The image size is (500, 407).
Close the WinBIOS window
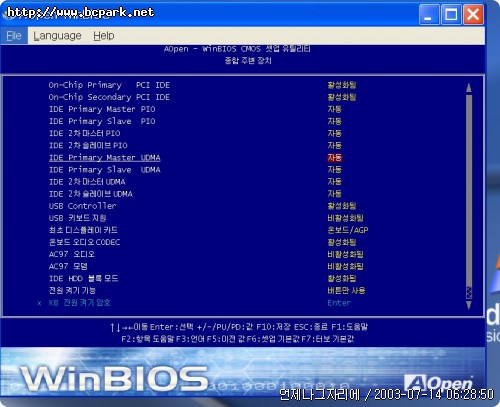pos(473,14)
